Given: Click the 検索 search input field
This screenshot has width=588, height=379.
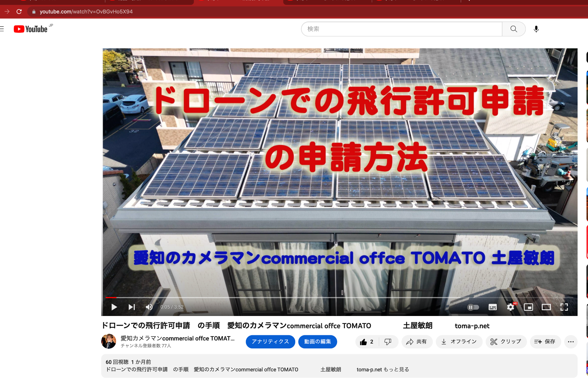Looking at the screenshot, I should pyautogui.click(x=401, y=29).
